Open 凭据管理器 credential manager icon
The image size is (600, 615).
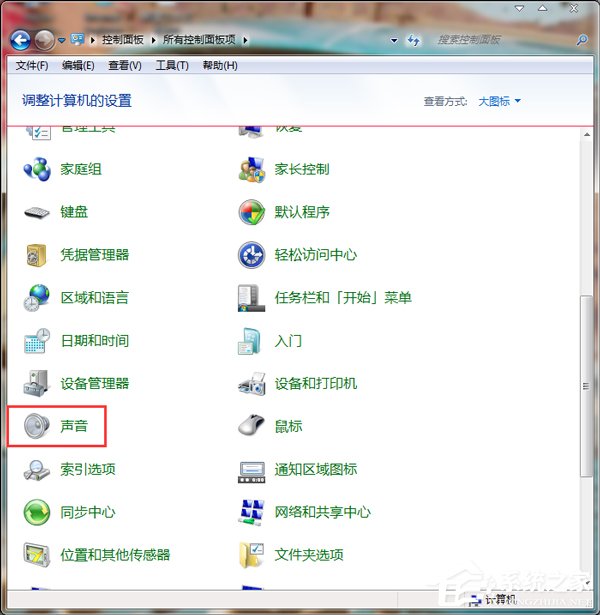(x=37, y=255)
